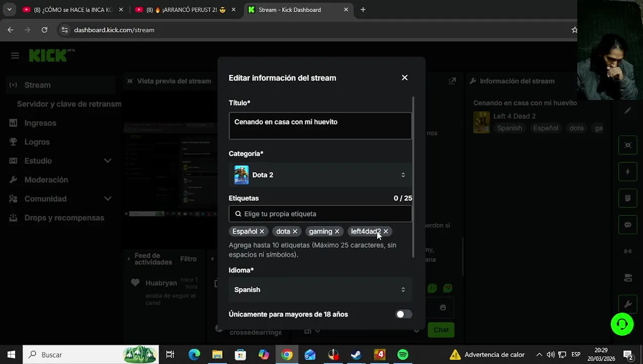This screenshot has height=364, width=643.
Task: Click the camera icon in right toolbar
Action: click(x=628, y=278)
